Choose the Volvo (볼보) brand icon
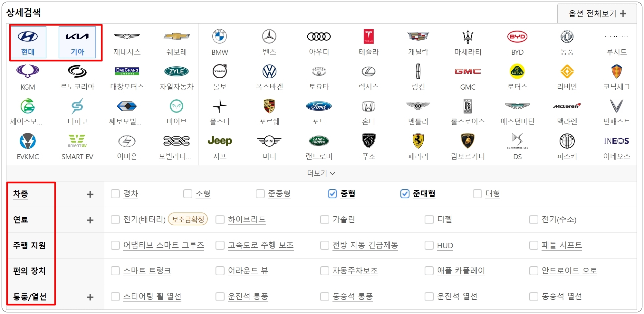 [220, 71]
